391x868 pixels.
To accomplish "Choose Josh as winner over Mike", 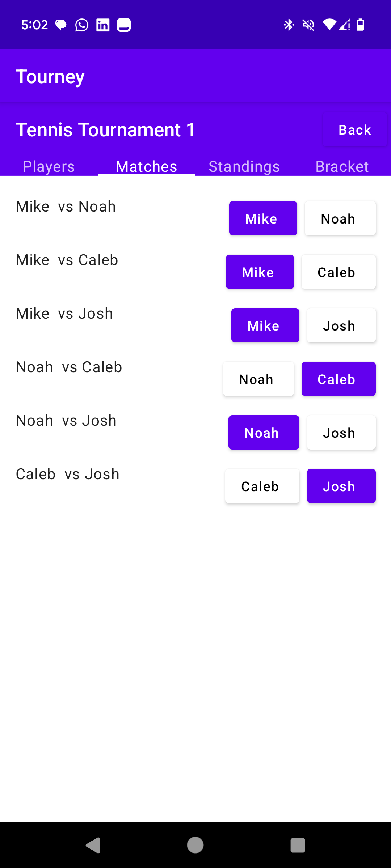I will tap(341, 325).
